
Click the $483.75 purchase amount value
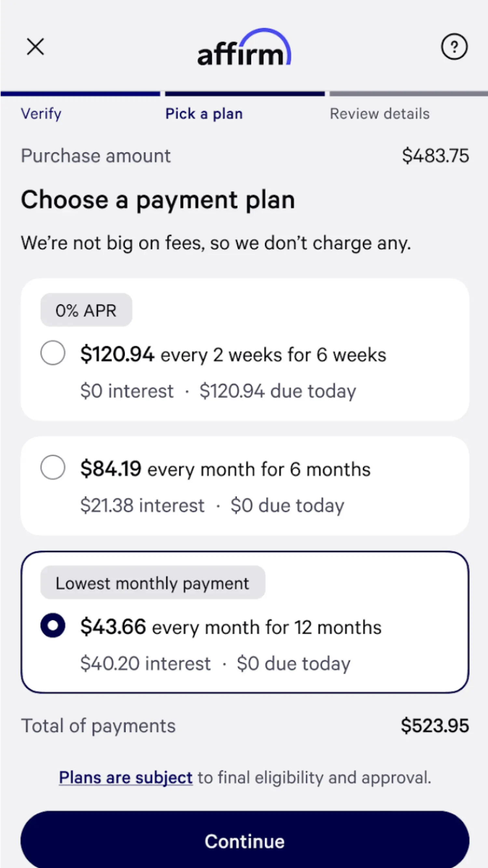pyautogui.click(x=435, y=156)
